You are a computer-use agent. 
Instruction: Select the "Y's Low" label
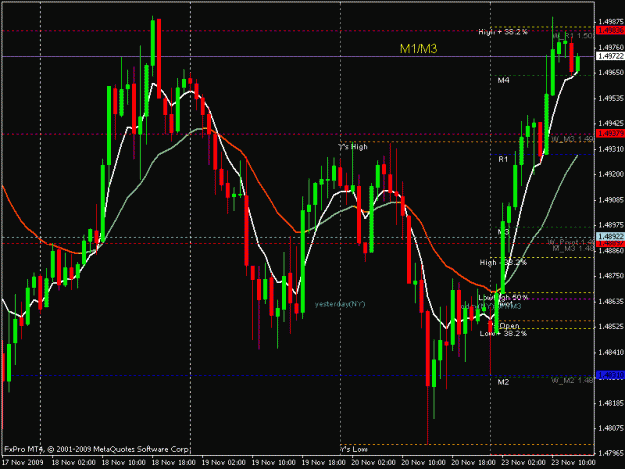354,449
